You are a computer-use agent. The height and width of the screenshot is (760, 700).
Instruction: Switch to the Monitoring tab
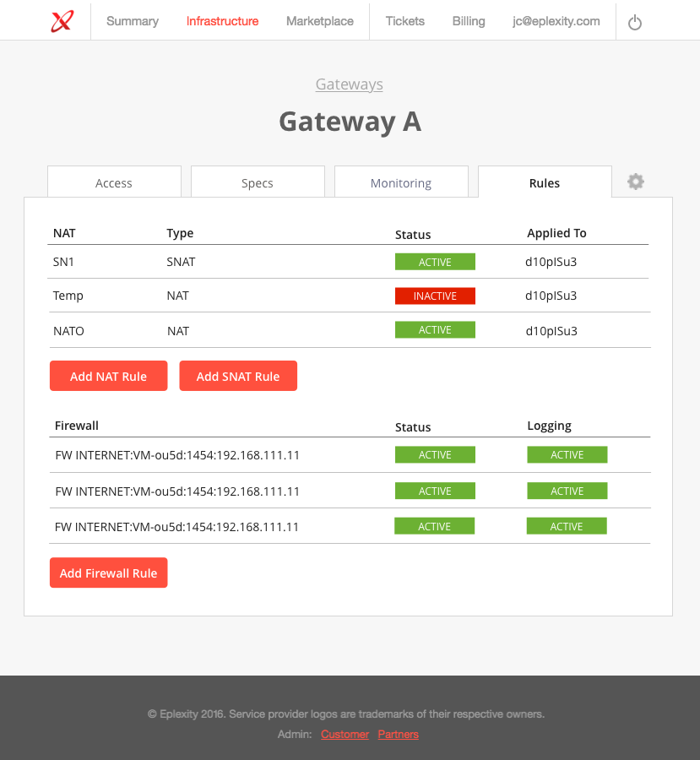point(401,182)
